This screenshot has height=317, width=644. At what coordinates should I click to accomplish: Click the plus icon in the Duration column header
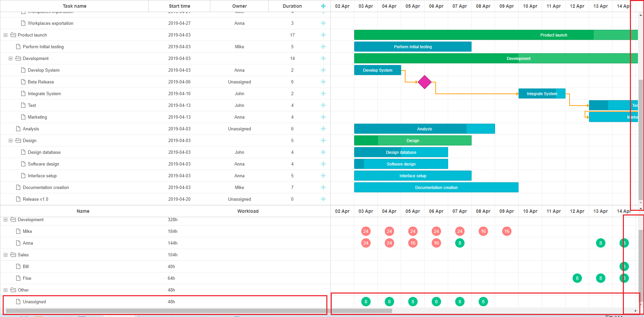[323, 6]
